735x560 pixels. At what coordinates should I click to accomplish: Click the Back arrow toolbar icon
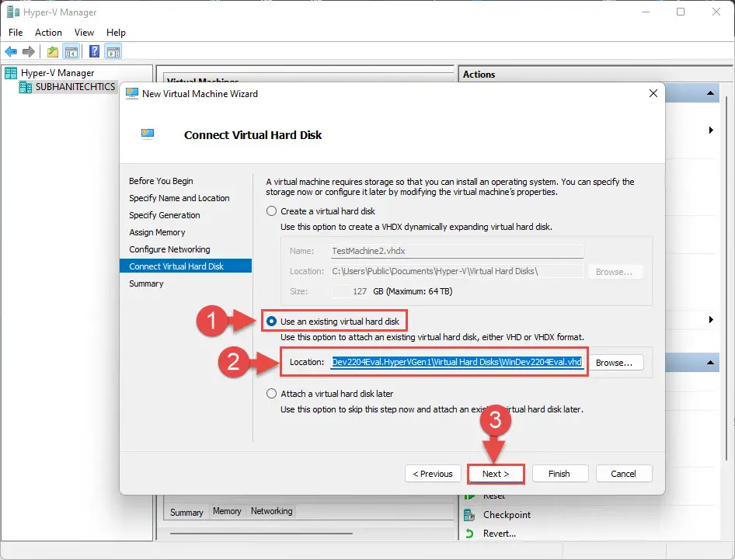point(11,51)
